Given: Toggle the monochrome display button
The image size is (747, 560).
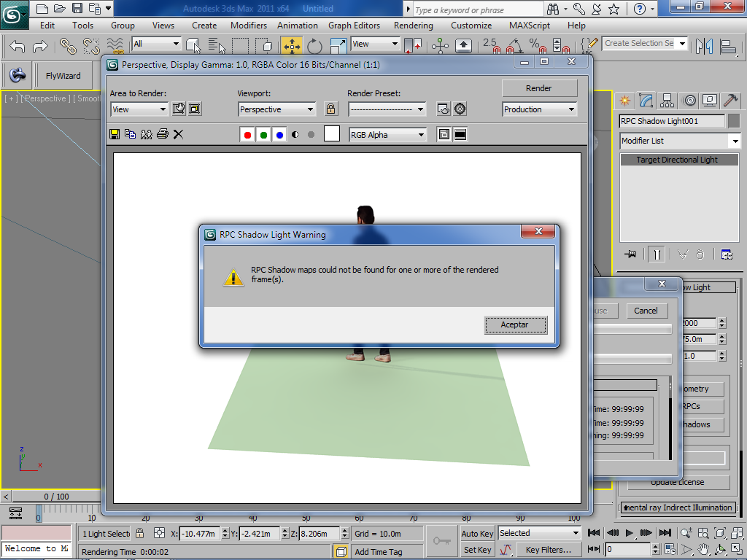Looking at the screenshot, I should pos(311,135).
